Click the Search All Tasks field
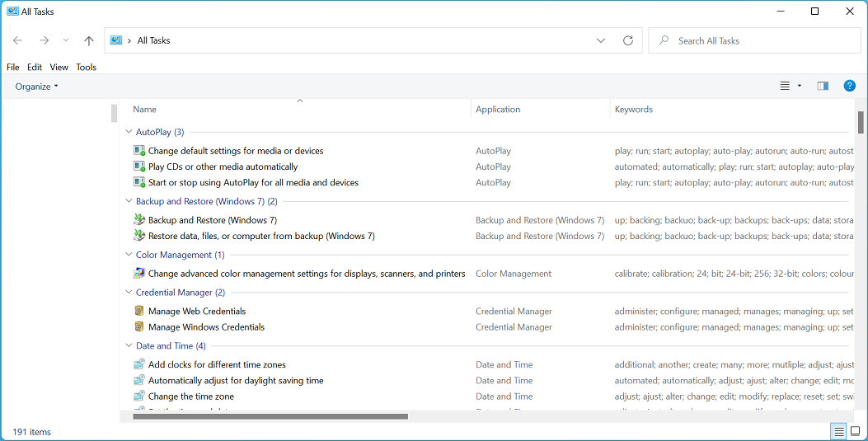This screenshot has height=441, width=868. pyautogui.click(x=754, y=40)
